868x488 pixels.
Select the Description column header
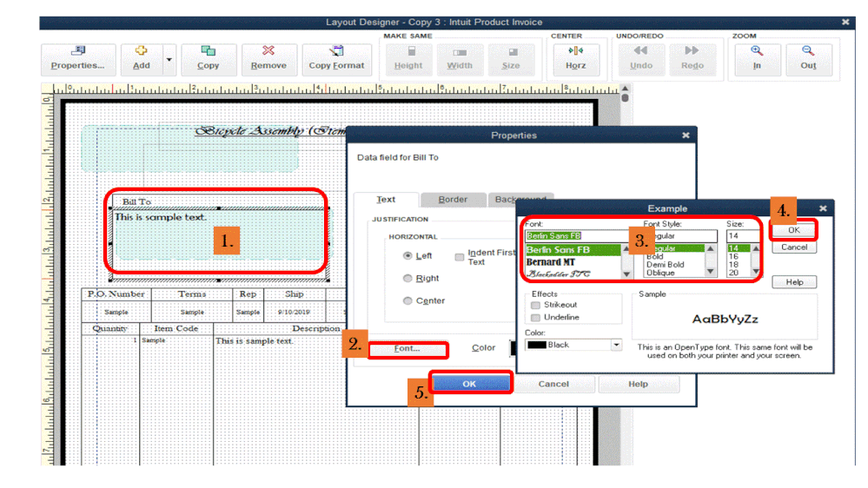316,328
